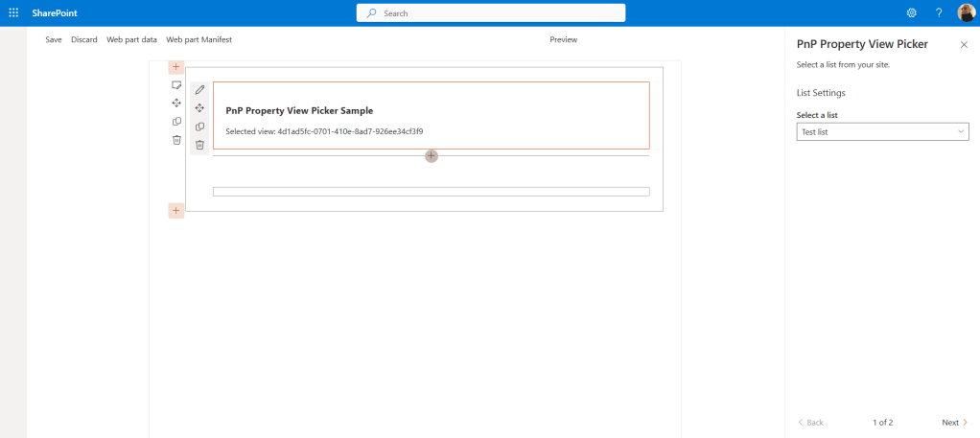Open the 'Select a list' dropdown
Image resolution: width=980 pixels, height=438 pixels.
pos(882,132)
